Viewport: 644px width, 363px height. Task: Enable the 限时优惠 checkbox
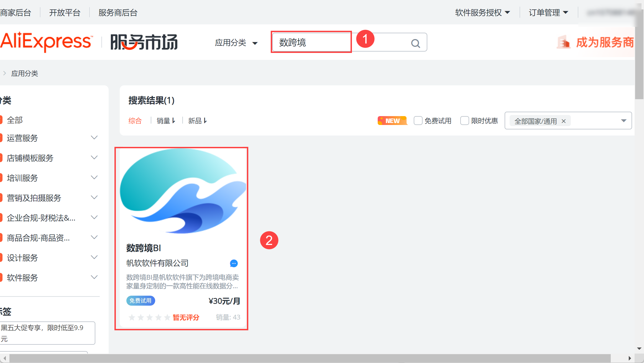point(464,121)
